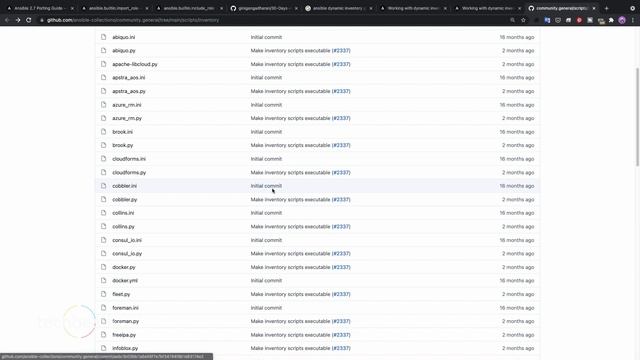This screenshot has height=360, width=640.
Task: Open the docker.py file
Action: [x=124, y=267]
